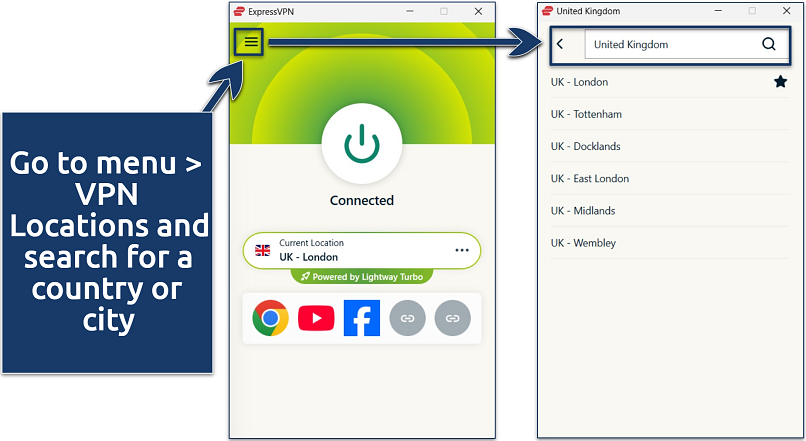The width and height of the screenshot is (806, 441).
Task: Toggle the VPN power button
Action: tap(362, 143)
